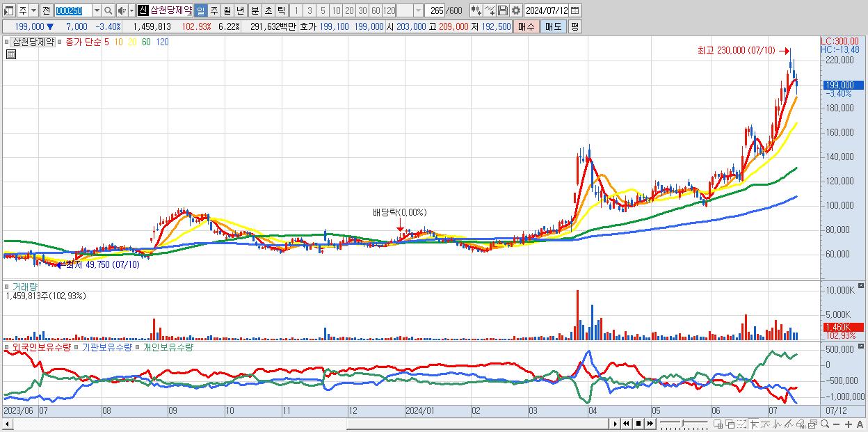
Task: Click the 개인보유수량 indicator label
Action: pos(168,346)
